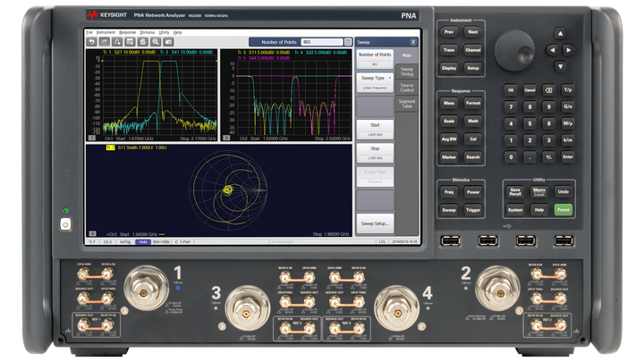
Task: Click the undo arrow toolbar icon
Action: [x=91, y=41]
